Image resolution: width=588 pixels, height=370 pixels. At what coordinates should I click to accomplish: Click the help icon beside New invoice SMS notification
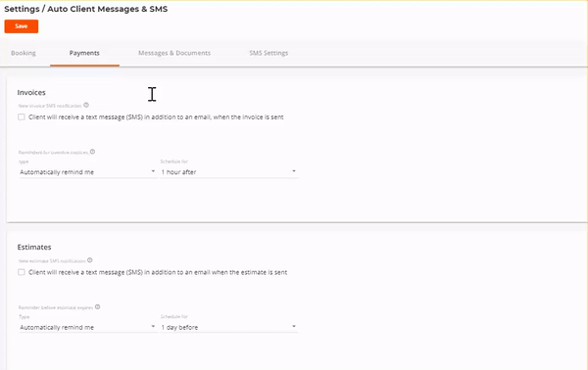click(86, 106)
